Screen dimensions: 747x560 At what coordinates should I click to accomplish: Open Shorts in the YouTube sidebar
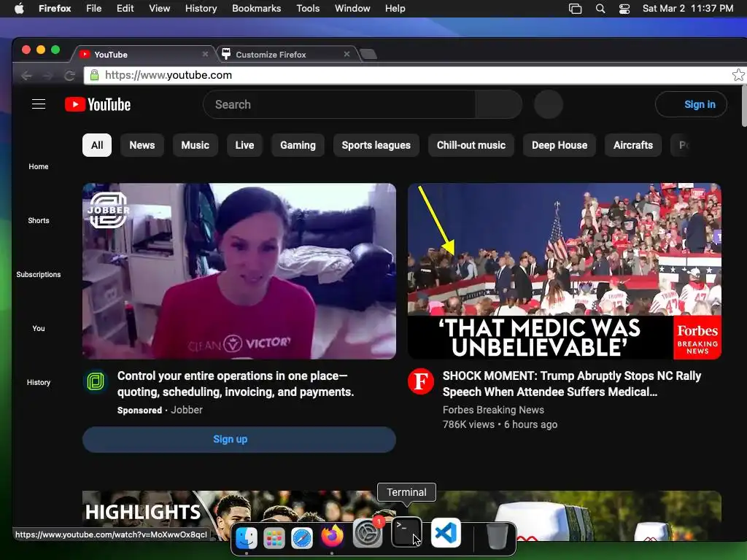point(39,220)
